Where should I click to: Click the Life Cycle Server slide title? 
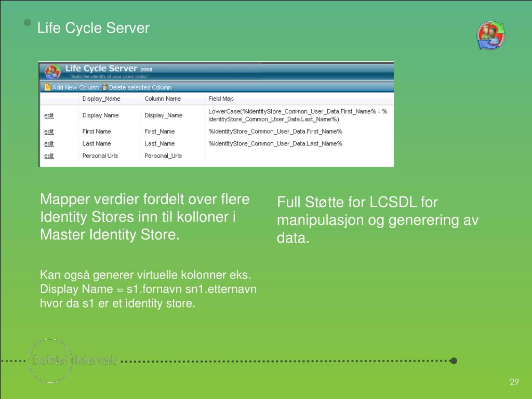tap(94, 28)
